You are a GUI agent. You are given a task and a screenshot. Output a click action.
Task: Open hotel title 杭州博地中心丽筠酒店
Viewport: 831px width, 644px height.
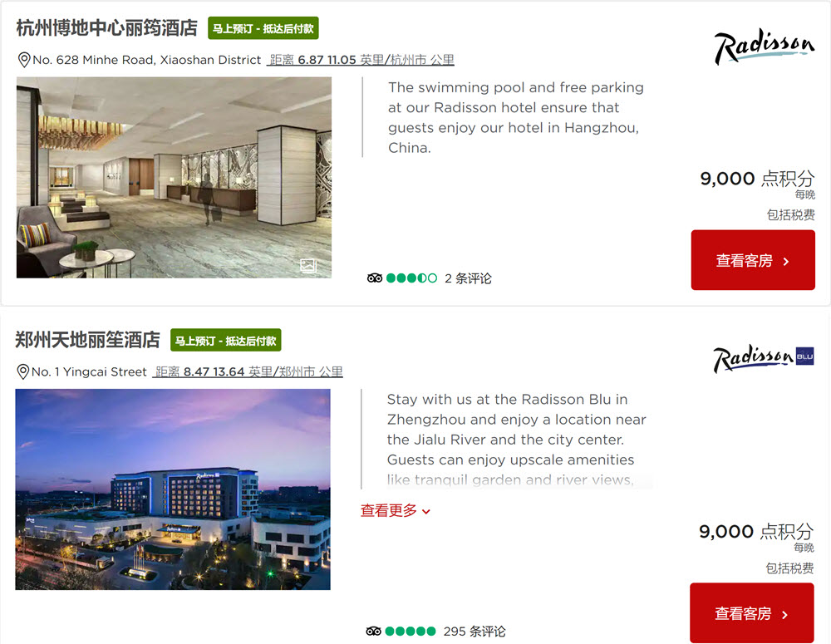tap(106, 28)
